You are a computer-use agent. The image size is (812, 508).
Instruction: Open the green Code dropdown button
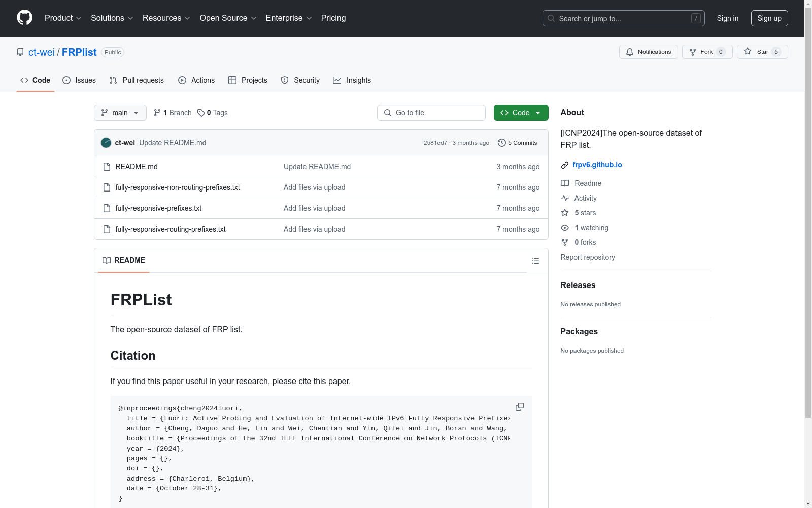point(521,113)
